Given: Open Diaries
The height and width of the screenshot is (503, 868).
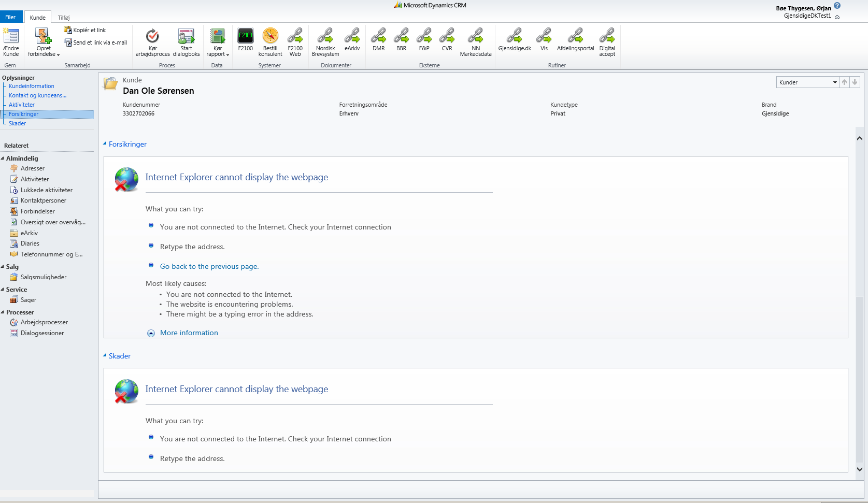Looking at the screenshot, I should [x=30, y=243].
